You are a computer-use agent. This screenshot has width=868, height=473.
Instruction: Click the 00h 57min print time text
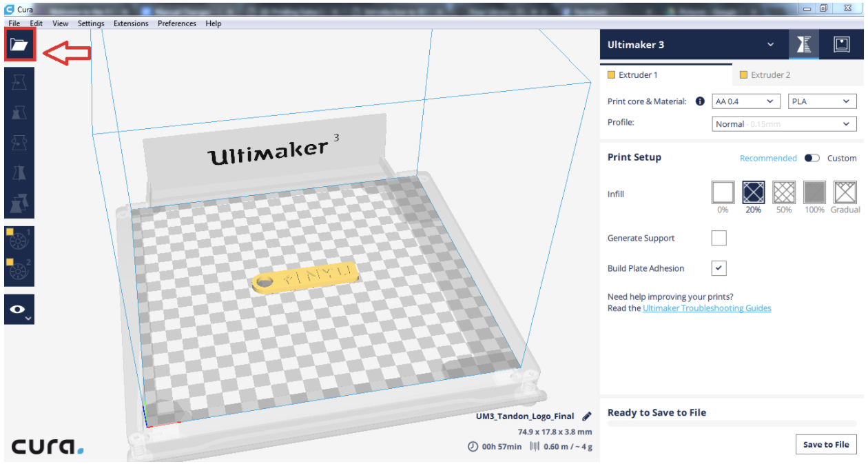[x=502, y=447]
